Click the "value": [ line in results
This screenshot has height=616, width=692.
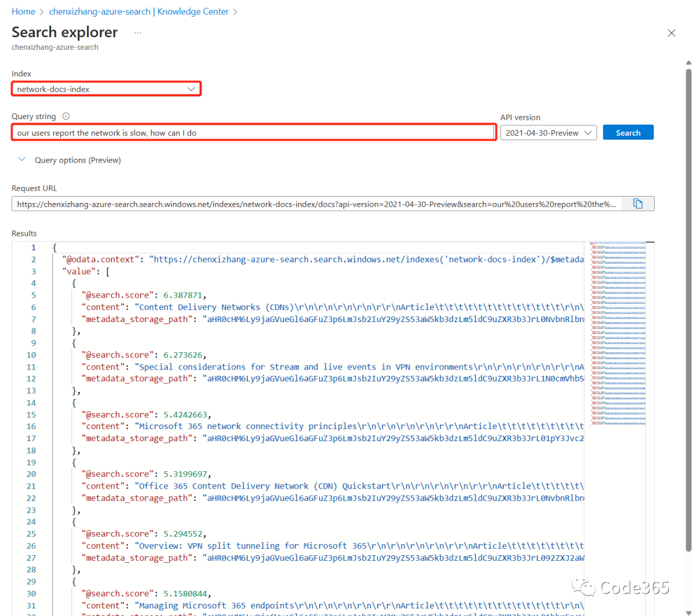click(x=86, y=272)
